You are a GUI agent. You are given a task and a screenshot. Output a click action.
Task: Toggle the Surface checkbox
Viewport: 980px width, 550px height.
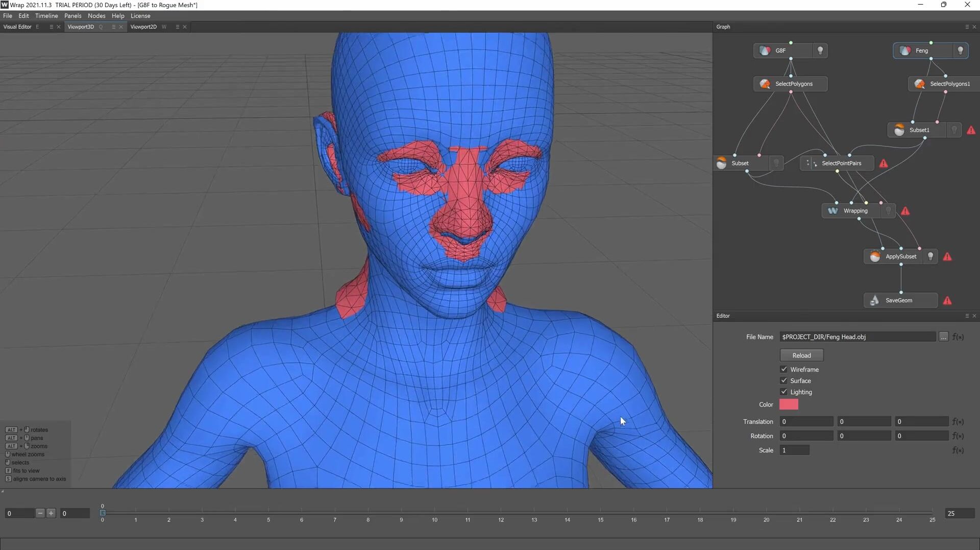(784, 380)
